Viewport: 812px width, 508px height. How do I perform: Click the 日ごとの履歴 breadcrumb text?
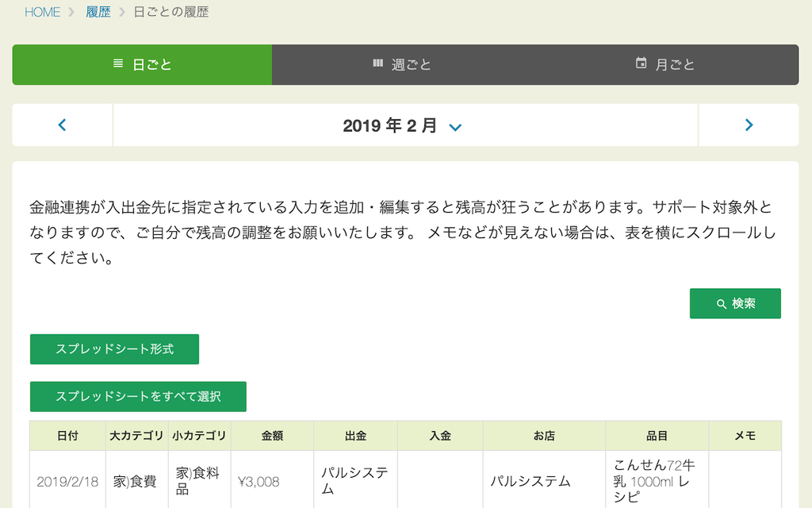(171, 12)
